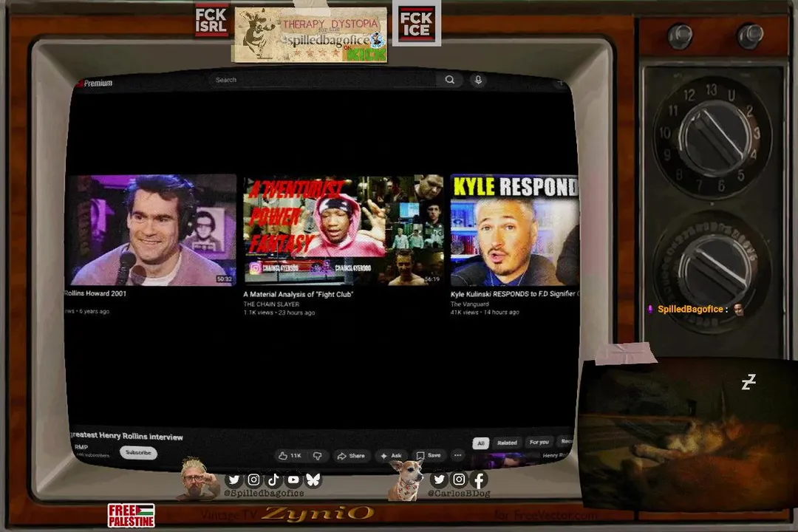The height and width of the screenshot is (532, 798).
Task: Open the TikTok icon in overlay
Action: click(273, 480)
